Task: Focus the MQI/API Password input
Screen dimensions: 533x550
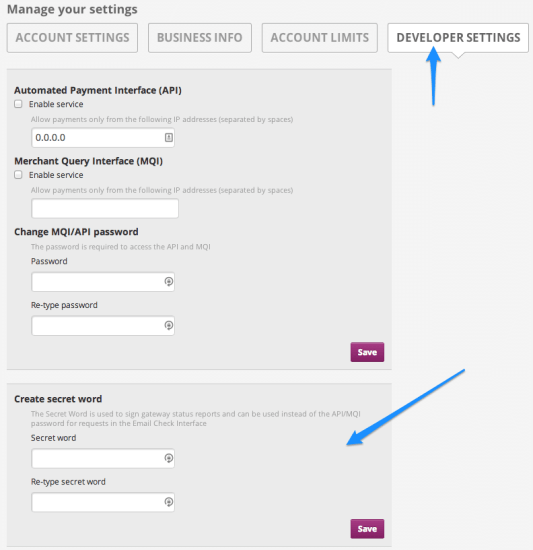Action: pyautogui.click(x=103, y=282)
